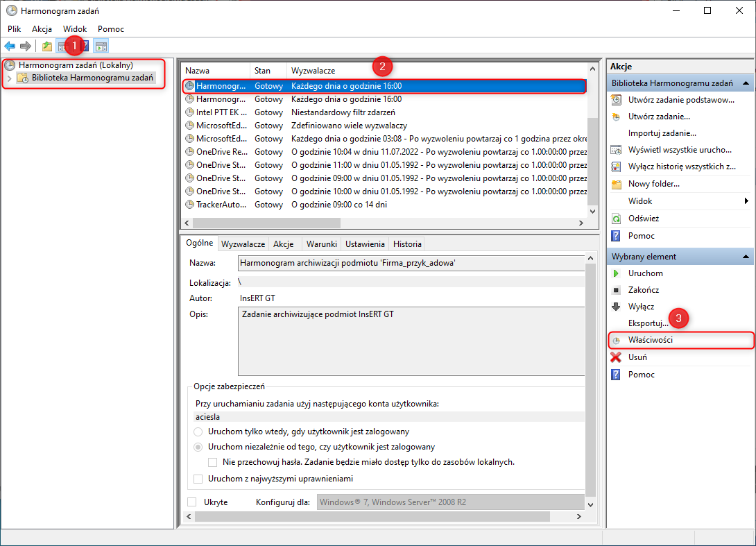Click the Utwórz zadanie... action icon

coord(616,117)
